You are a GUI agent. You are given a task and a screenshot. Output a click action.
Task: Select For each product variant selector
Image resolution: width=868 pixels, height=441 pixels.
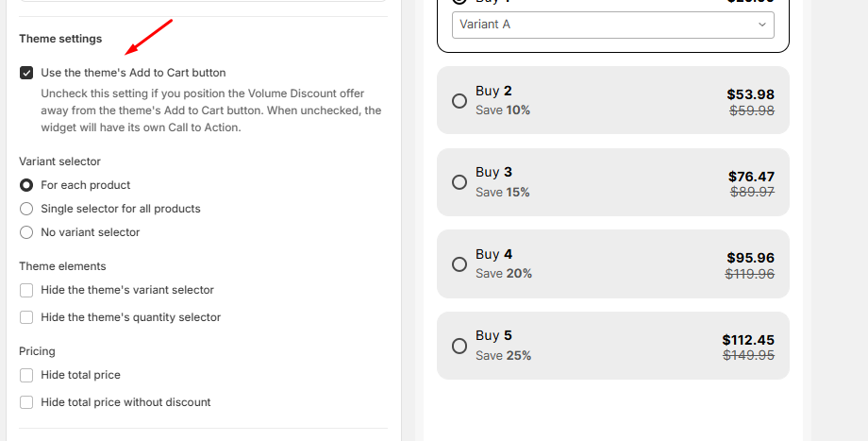point(26,185)
